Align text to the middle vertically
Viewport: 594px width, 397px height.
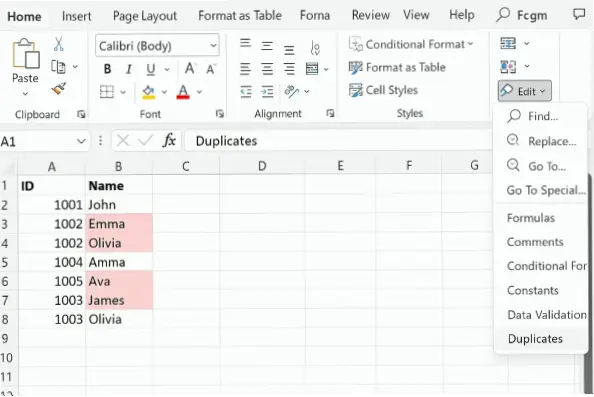(x=267, y=46)
